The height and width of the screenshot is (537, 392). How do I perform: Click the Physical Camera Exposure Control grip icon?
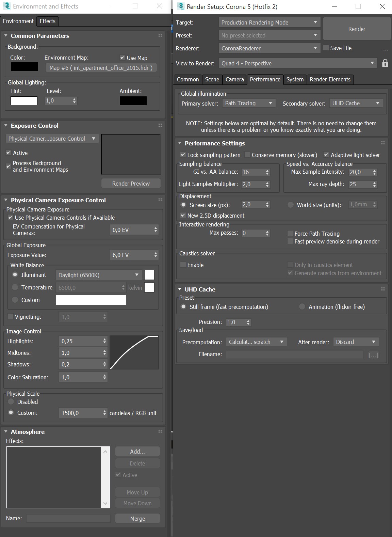pos(160,200)
